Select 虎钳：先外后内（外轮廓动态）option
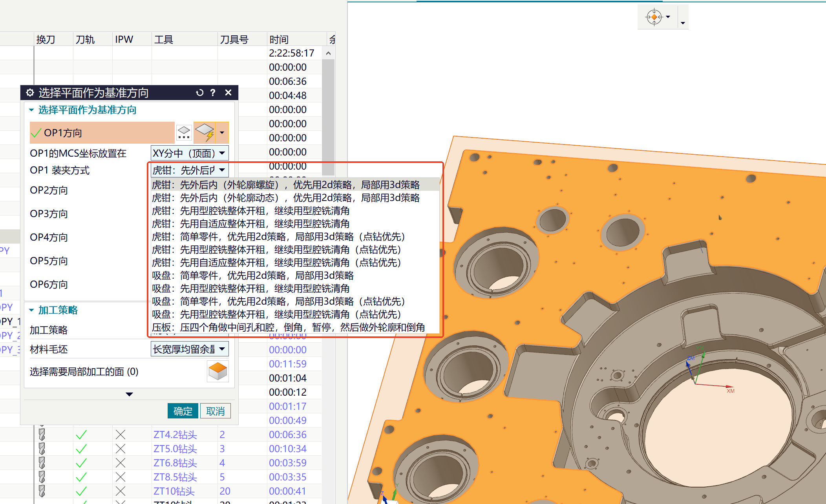826x504 pixels. pos(295,197)
